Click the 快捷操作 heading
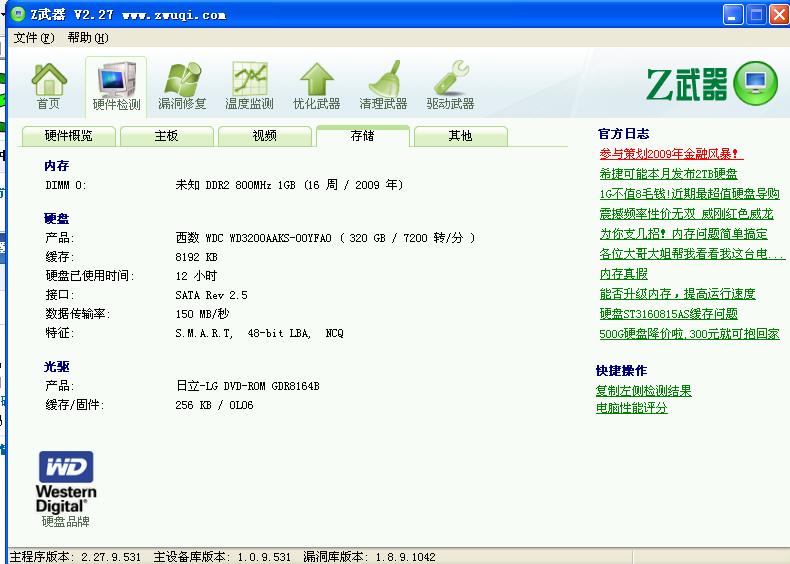 coord(621,371)
